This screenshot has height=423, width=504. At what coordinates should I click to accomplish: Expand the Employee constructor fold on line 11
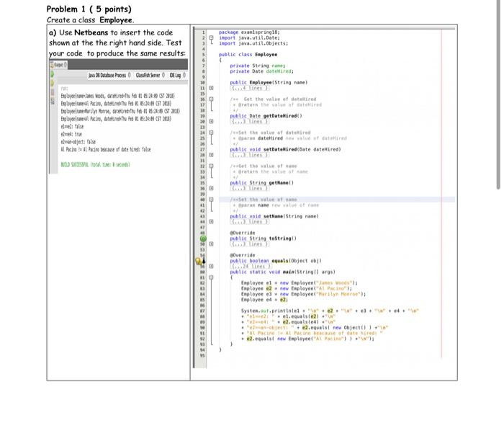pyautogui.click(x=211, y=88)
